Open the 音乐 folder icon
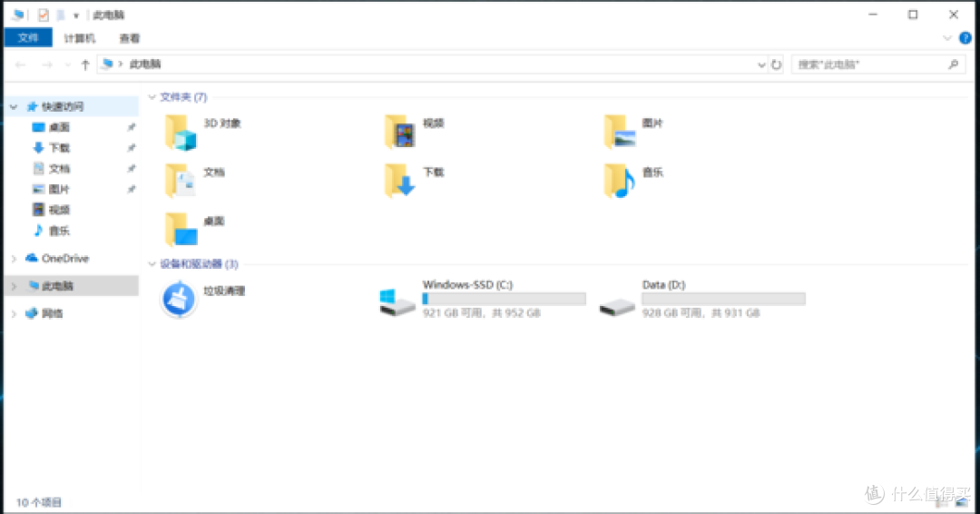 620,181
